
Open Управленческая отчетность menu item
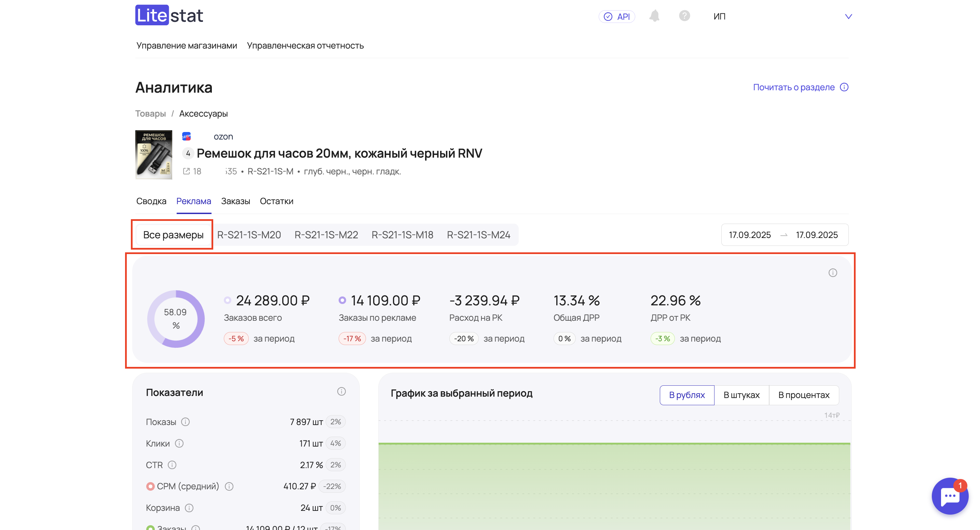click(x=305, y=46)
